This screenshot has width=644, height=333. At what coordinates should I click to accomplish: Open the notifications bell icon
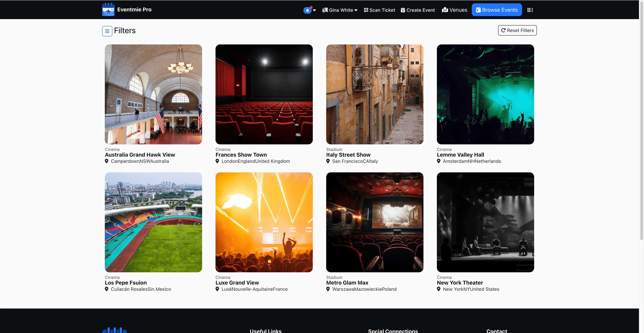click(307, 10)
